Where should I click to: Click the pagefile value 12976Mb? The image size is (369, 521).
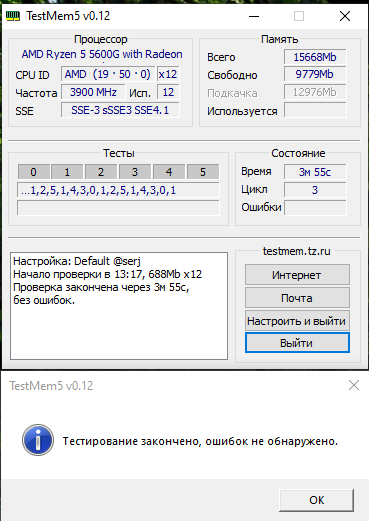pyautogui.click(x=315, y=92)
